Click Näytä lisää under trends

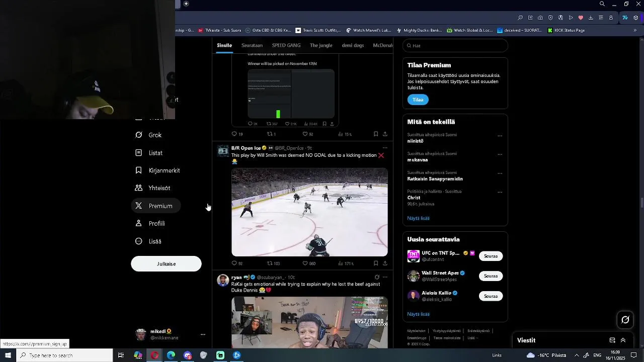pos(418,218)
